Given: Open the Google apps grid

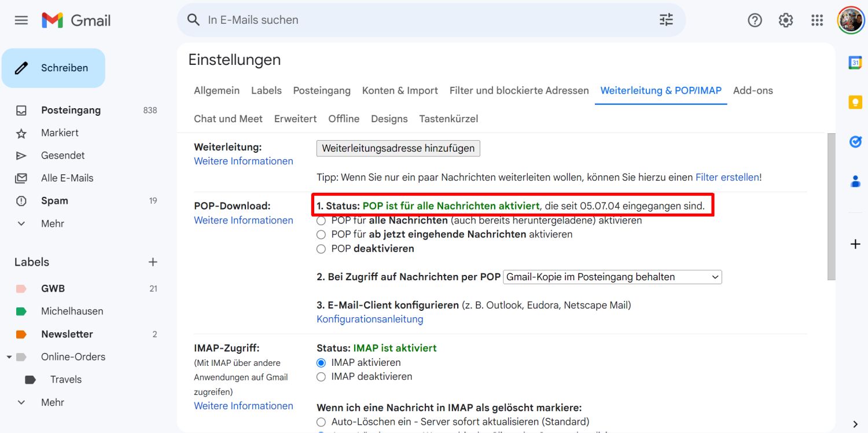Looking at the screenshot, I should click(x=817, y=20).
